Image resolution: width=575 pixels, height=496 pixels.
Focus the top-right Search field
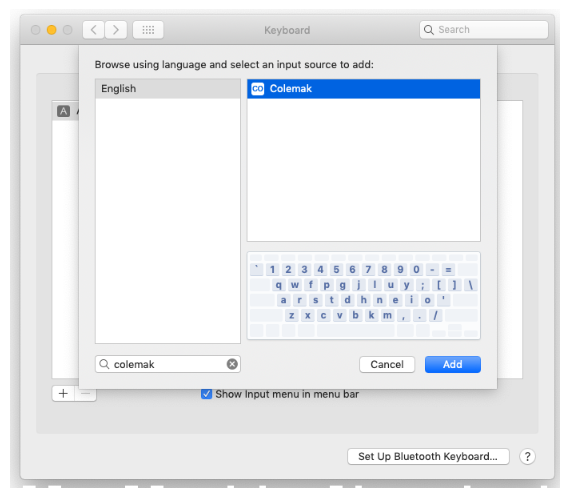[x=484, y=30]
